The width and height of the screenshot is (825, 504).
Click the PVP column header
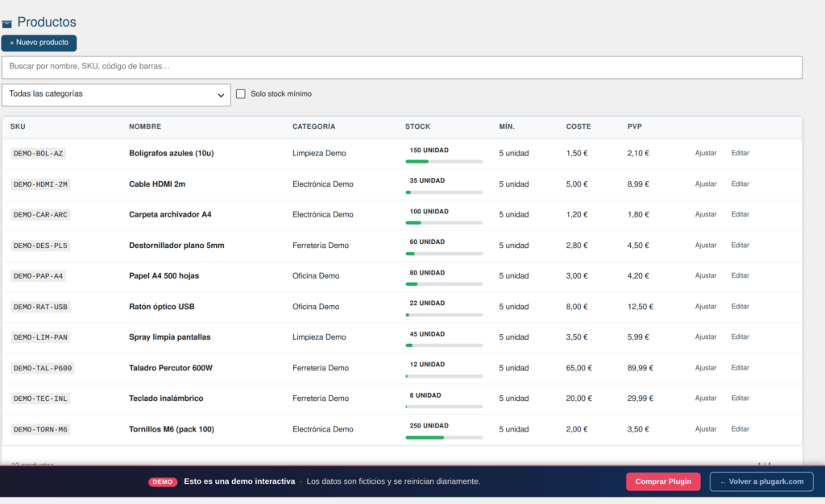coord(635,126)
